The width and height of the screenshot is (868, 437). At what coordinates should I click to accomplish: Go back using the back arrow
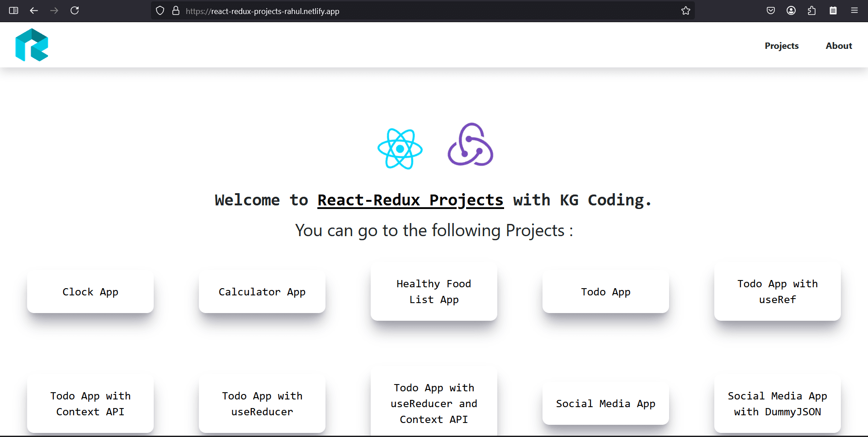34,10
